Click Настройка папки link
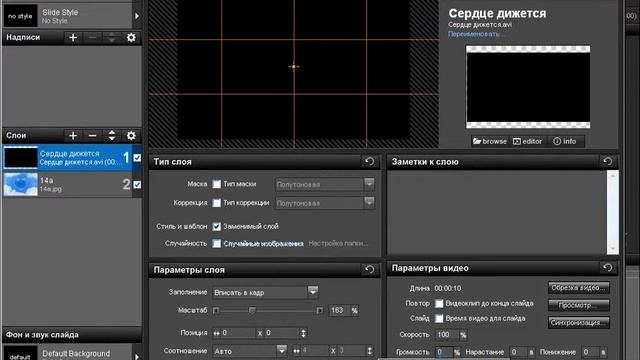Screen dimensions: 640x360 pos(337,243)
